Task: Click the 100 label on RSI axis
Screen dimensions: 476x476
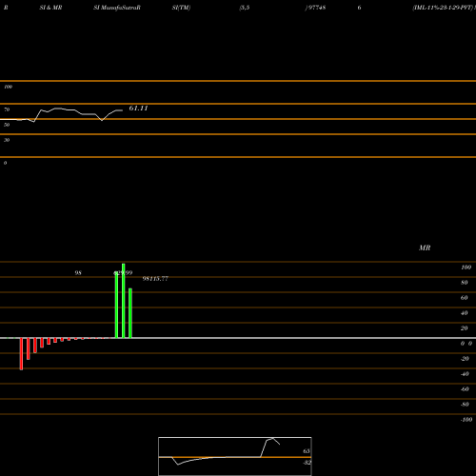Action: 8,87
